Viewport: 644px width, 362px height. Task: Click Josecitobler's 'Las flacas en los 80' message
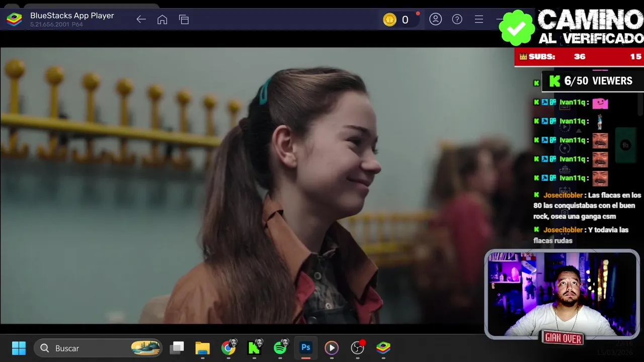pos(588,206)
